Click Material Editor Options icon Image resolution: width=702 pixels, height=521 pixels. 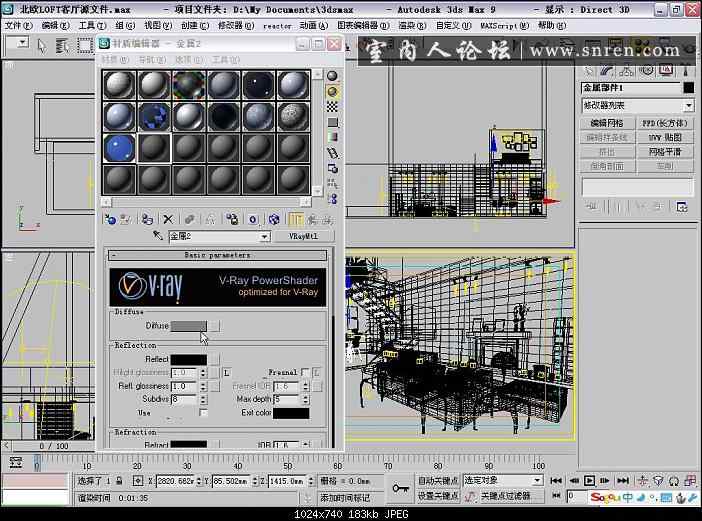pyautogui.click(x=332, y=169)
